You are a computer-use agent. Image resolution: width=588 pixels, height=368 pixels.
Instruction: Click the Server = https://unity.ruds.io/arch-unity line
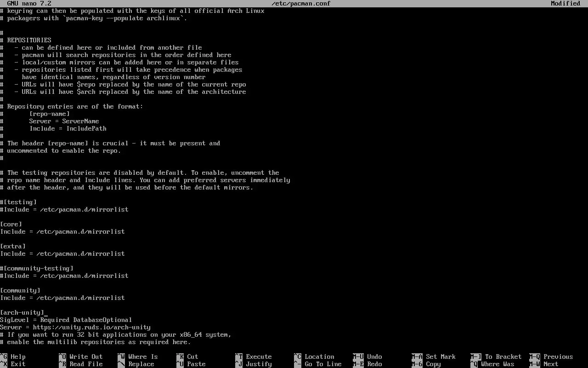(x=75, y=327)
